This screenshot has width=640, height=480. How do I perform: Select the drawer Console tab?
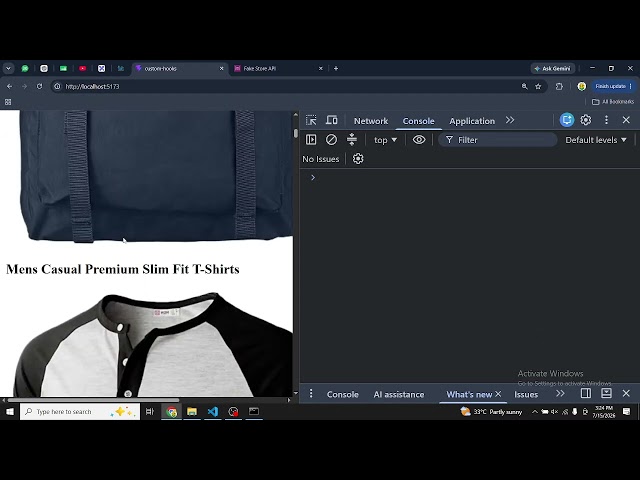[342, 394]
